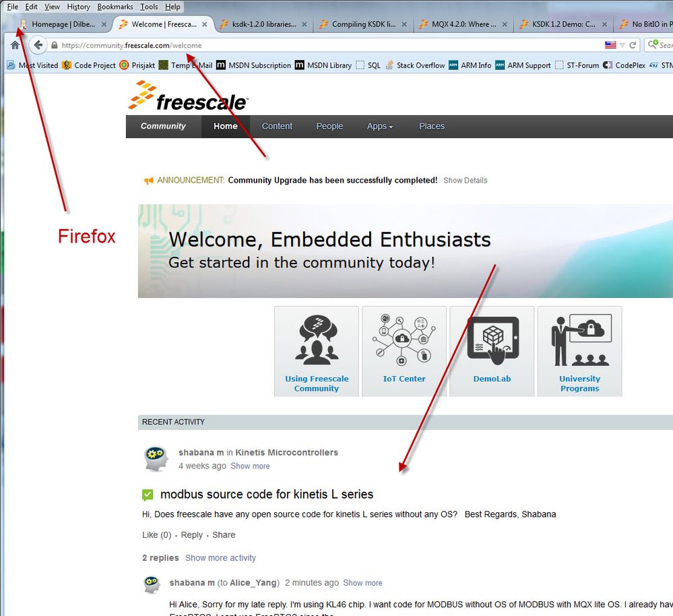Expand the Apps dropdown menu
The height and width of the screenshot is (616, 673).
tap(380, 126)
